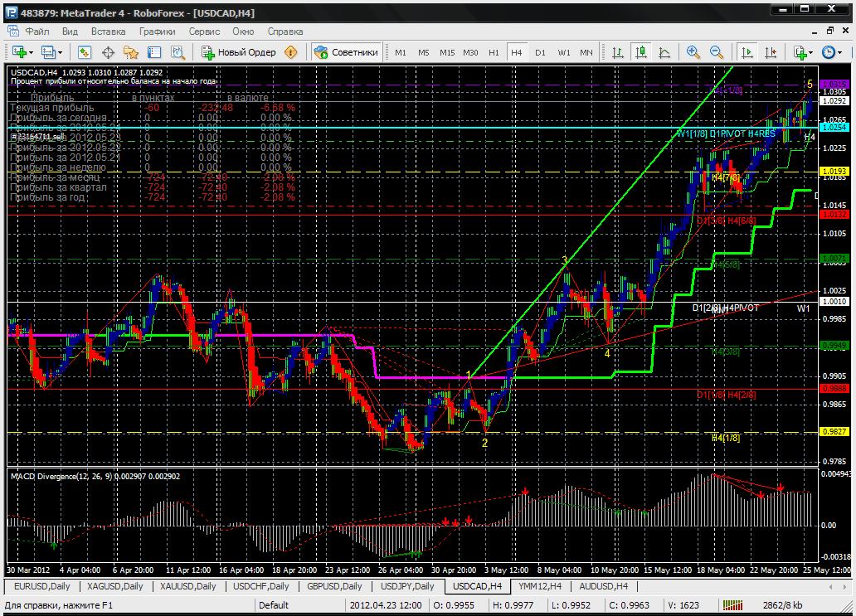This screenshot has height=616, width=856.
Task: Restore the inner chart window
Action: [x=830, y=31]
